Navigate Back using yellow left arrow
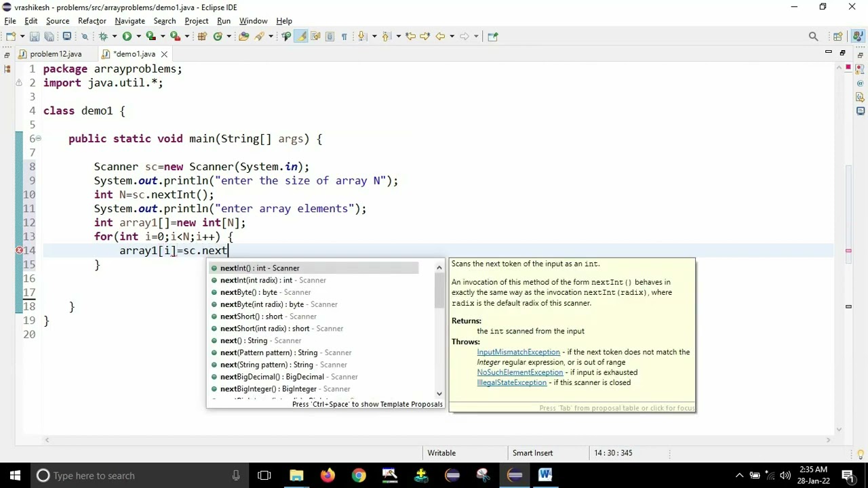Image resolution: width=868 pixels, height=488 pixels. click(440, 36)
